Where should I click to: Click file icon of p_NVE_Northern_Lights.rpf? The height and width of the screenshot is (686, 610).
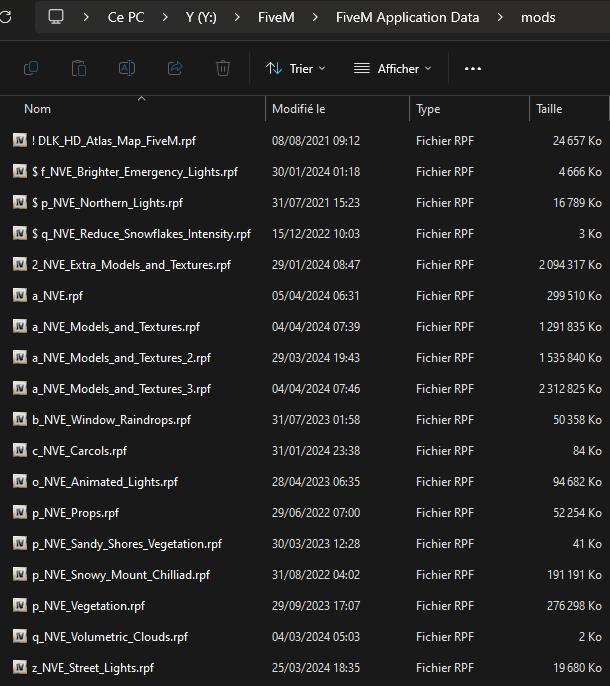[20, 203]
